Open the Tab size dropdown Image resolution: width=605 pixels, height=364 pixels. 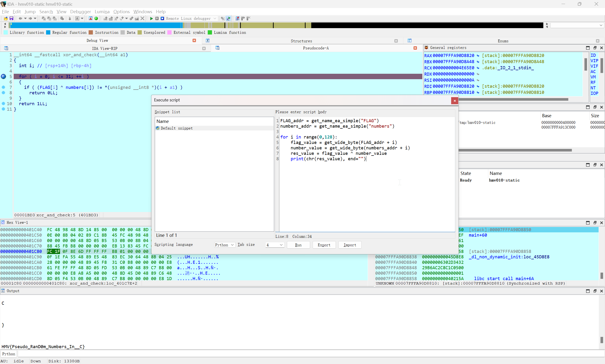point(275,245)
